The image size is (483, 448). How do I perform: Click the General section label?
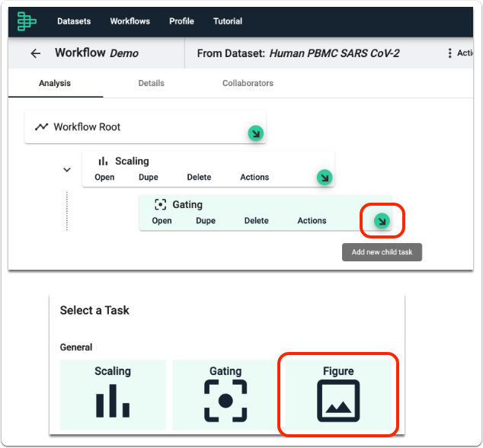click(x=76, y=347)
